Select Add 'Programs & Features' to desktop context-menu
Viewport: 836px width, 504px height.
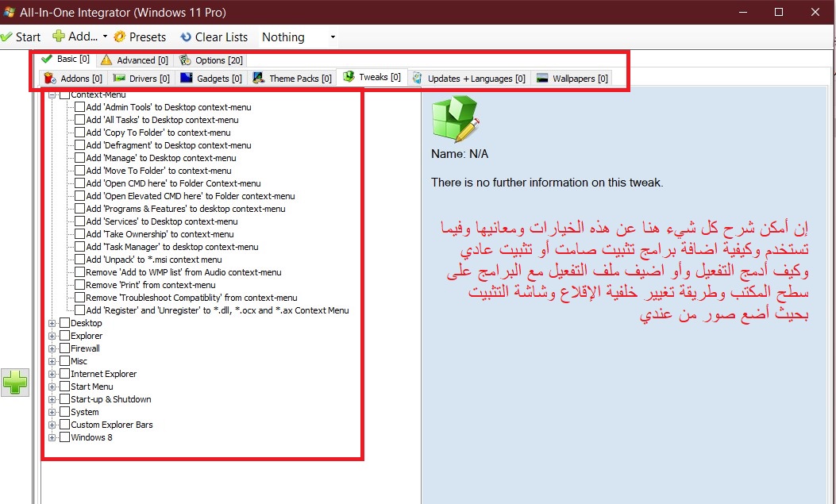(x=186, y=209)
